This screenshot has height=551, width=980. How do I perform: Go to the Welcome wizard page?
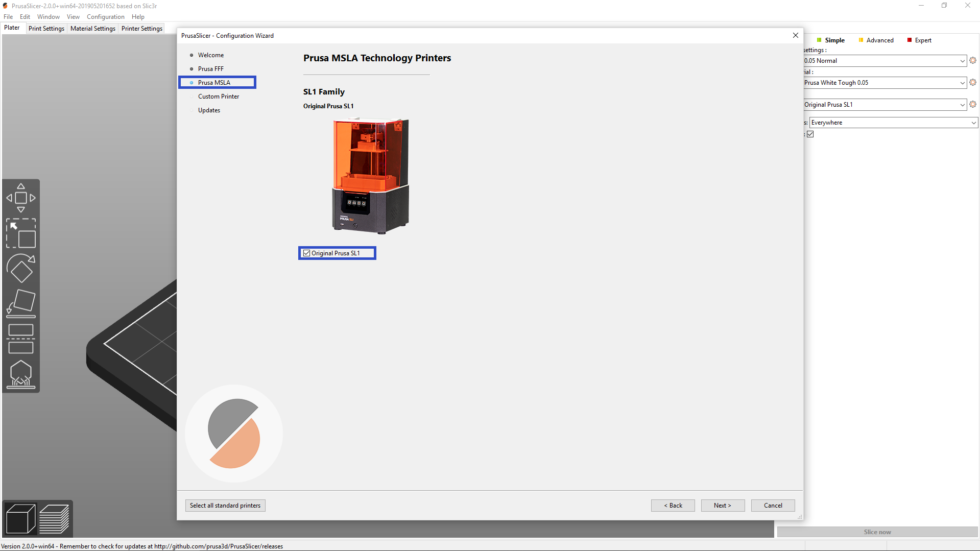click(x=211, y=55)
